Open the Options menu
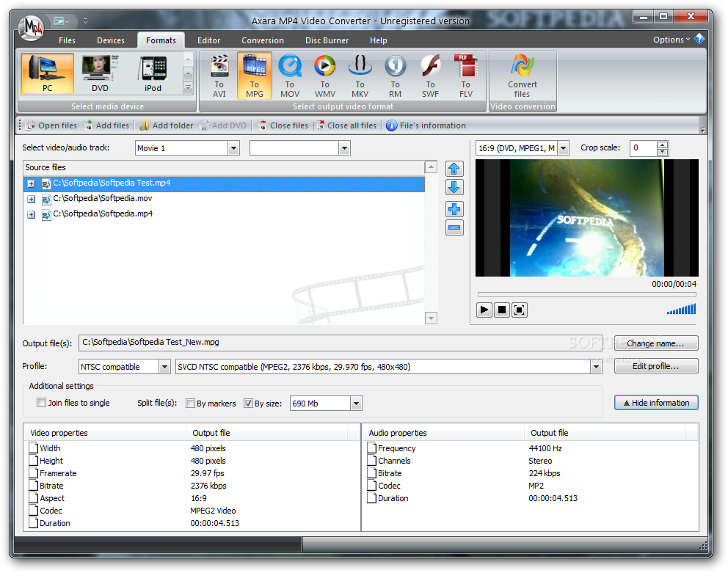728x573 pixels. [671, 40]
